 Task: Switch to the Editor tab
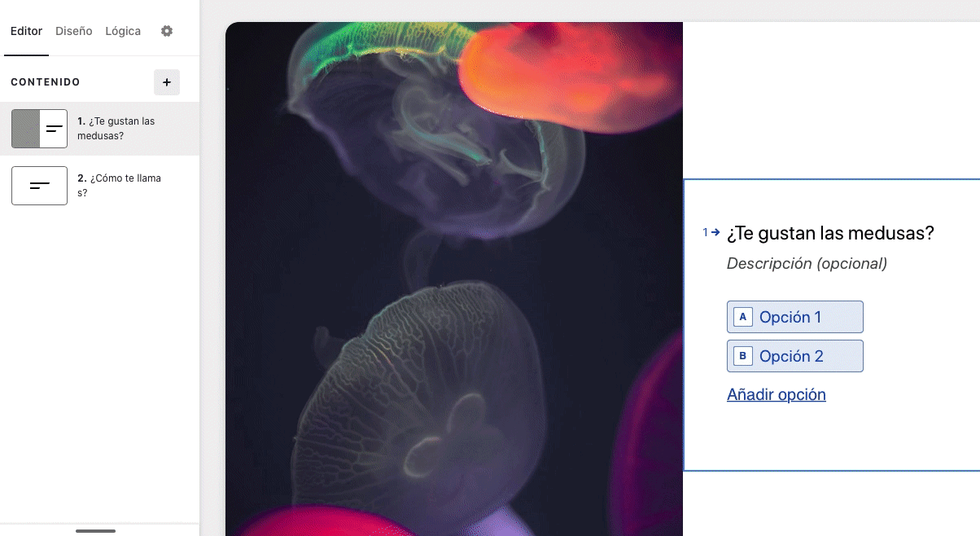[x=26, y=31]
